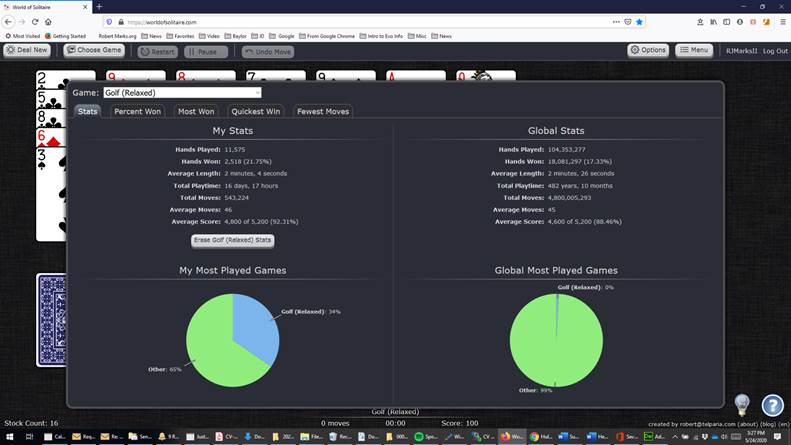This screenshot has height=445, width=791.
Task: Click the blue Golf (Relaxed) pie slice
Action: 253,318
